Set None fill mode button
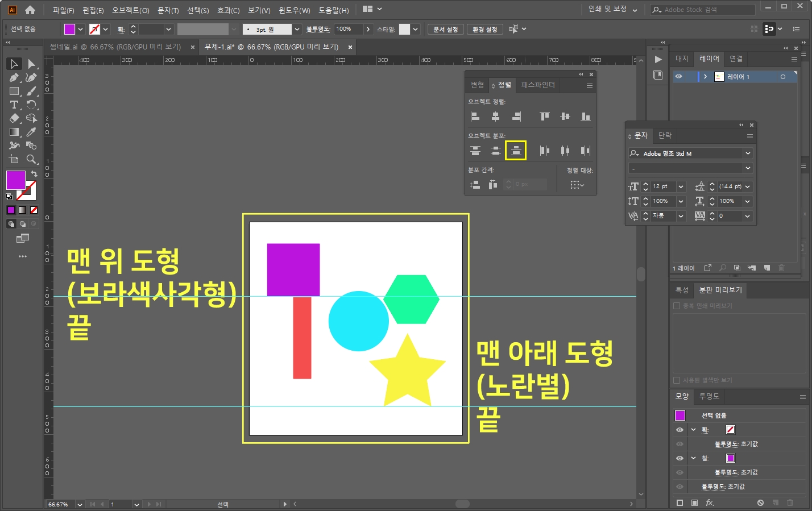This screenshot has width=812, height=511. [x=34, y=210]
